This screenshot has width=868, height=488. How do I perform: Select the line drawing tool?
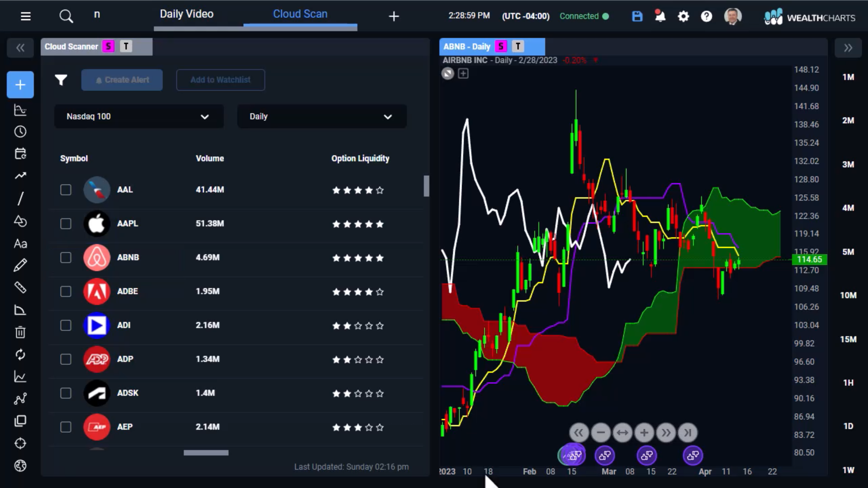20,198
